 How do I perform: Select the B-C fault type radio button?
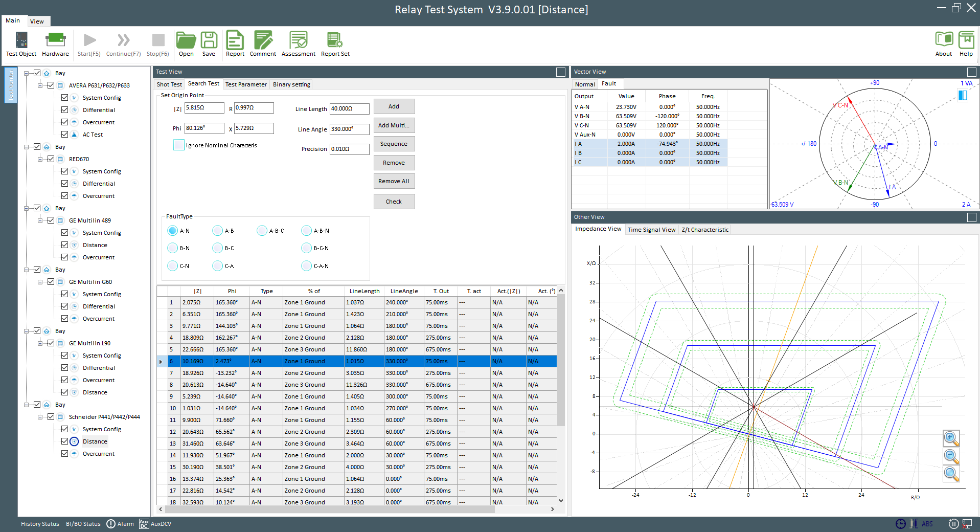click(x=217, y=248)
